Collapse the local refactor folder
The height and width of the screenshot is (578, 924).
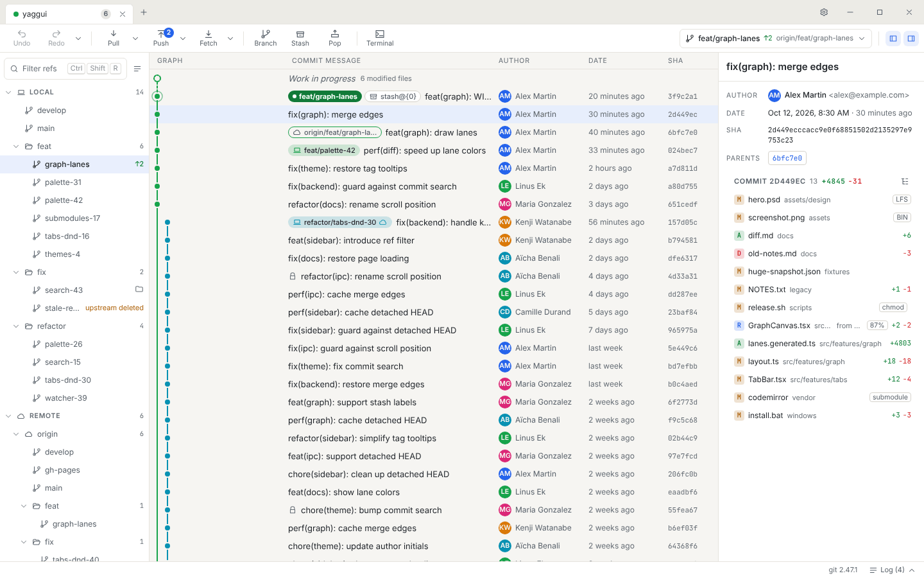coord(16,326)
